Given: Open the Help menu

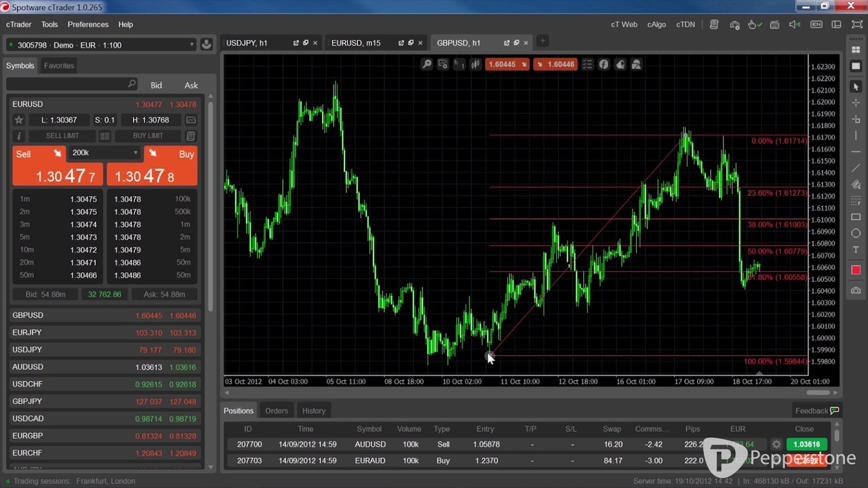Looking at the screenshot, I should click(x=125, y=24).
